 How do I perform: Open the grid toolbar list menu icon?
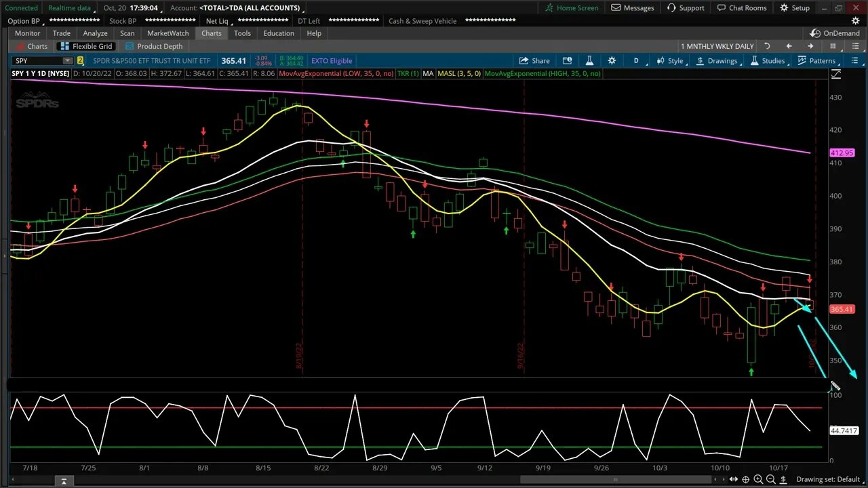pyautogui.click(x=856, y=46)
